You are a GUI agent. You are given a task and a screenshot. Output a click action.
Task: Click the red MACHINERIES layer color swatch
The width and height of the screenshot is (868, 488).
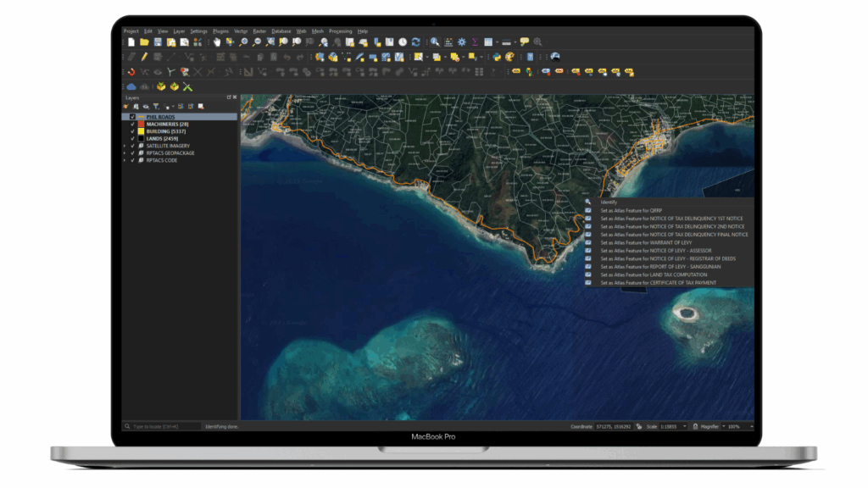point(141,125)
